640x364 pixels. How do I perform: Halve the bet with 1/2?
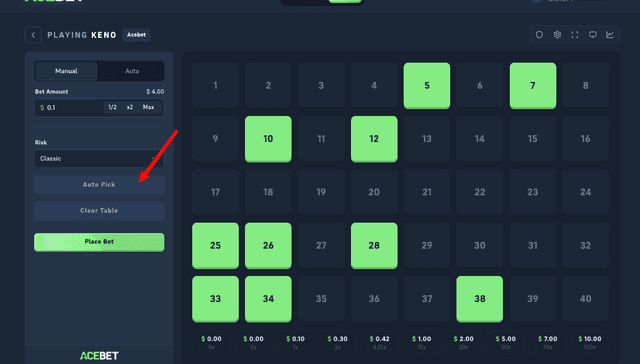[112, 107]
